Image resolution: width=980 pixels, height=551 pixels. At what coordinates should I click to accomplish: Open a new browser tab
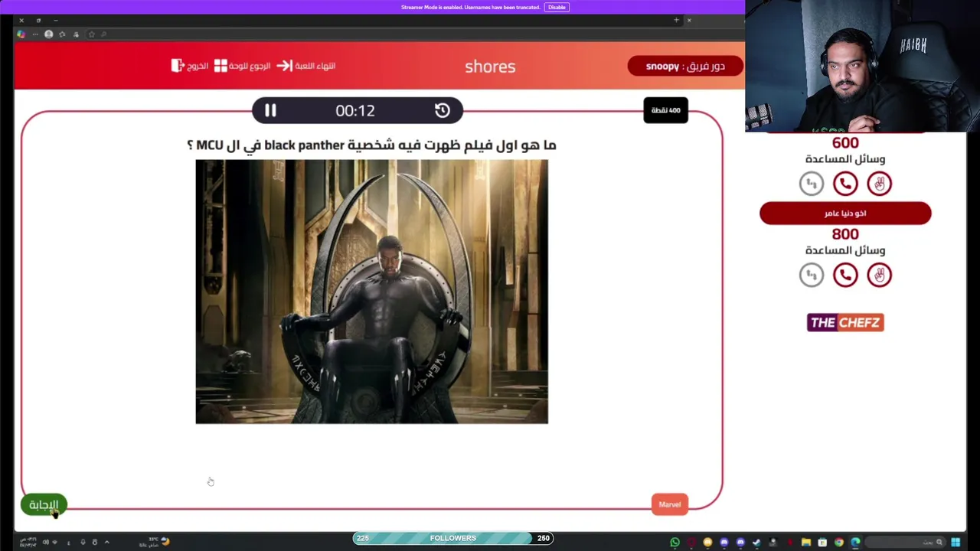coord(676,20)
